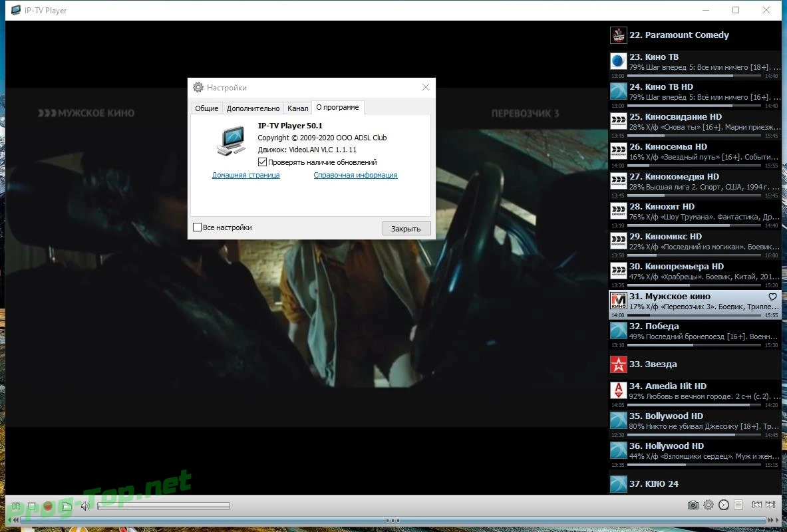The image size is (787, 532).
Task: Click the Bollywood HD channel logo
Action: click(619, 420)
